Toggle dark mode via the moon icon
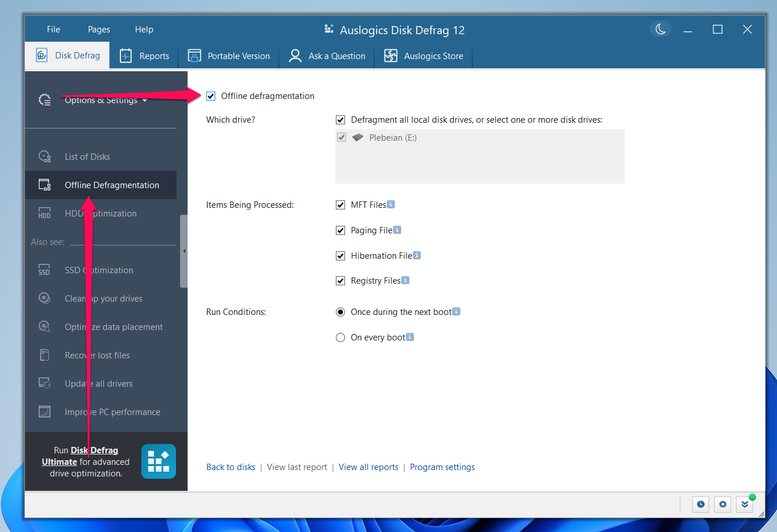The image size is (777, 532). (660, 29)
